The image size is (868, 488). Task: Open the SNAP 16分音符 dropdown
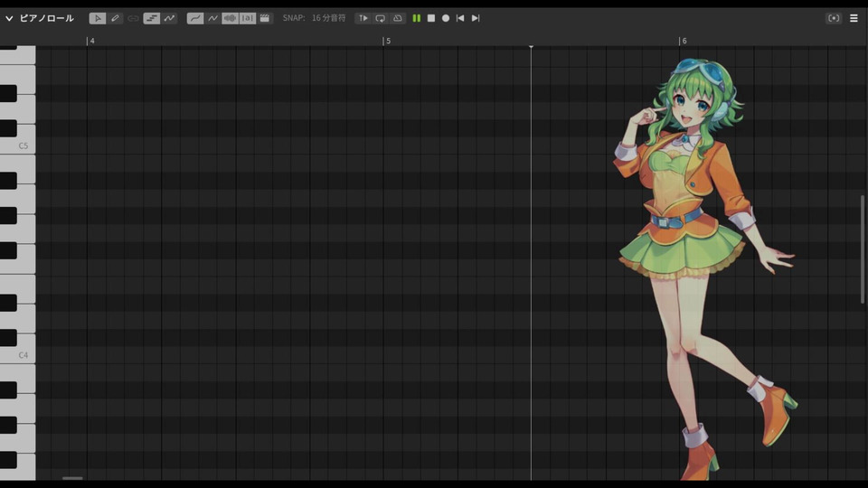pos(314,18)
